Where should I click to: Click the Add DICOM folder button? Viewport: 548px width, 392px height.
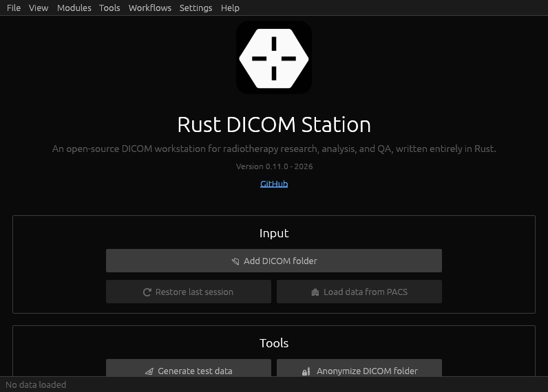tap(274, 261)
